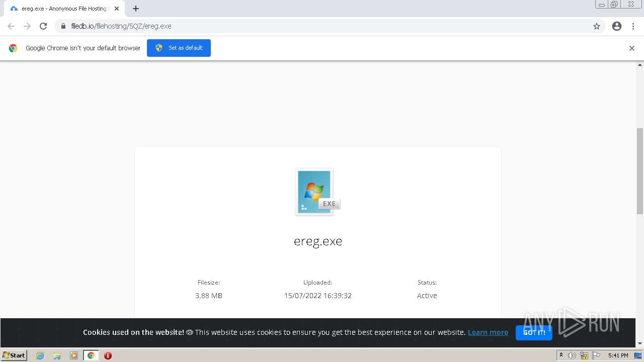Click the page vertical scrollbar thumb

[640, 171]
